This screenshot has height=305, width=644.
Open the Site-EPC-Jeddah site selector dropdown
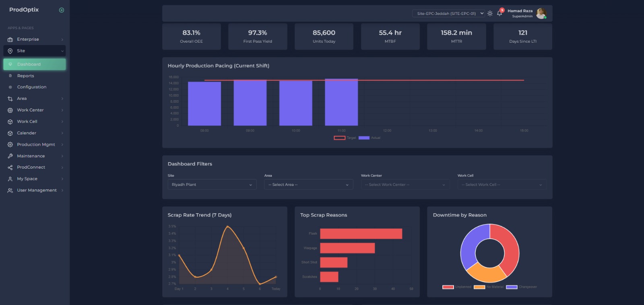pos(448,14)
